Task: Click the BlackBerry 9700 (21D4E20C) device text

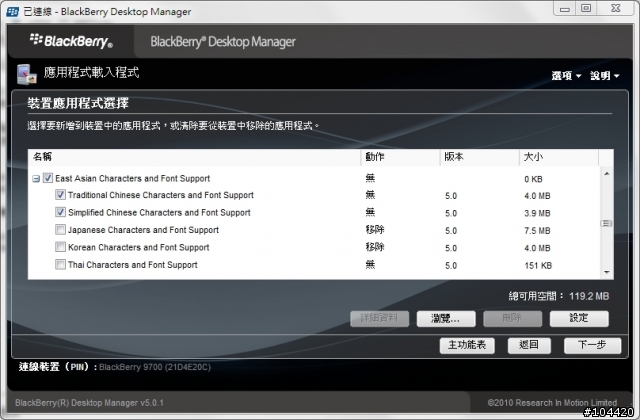Action: pyautogui.click(x=155, y=367)
